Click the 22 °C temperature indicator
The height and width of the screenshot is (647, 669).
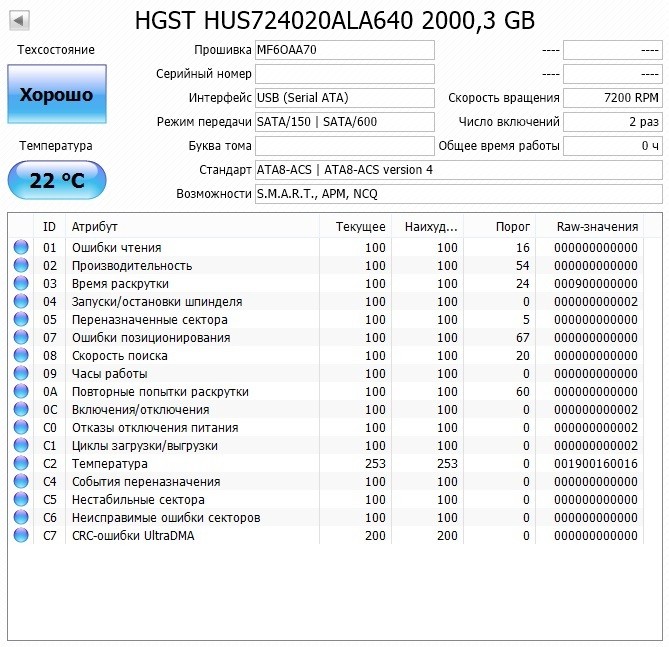(x=57, y=180)
